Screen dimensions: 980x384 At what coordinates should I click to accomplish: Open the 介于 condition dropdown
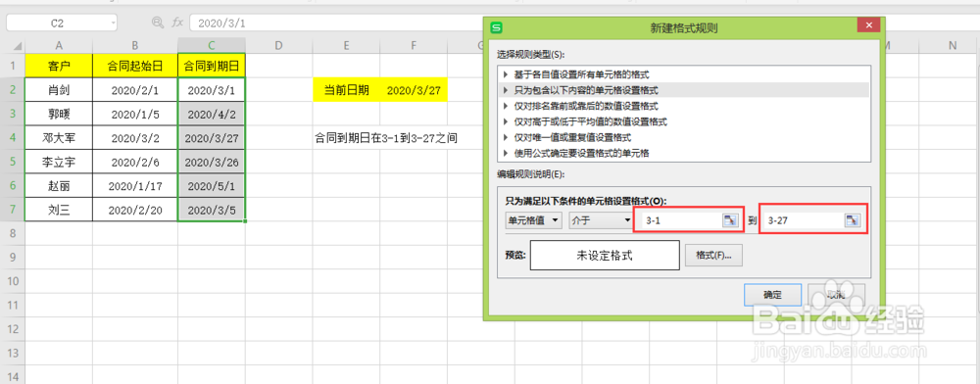click(600, 219)
